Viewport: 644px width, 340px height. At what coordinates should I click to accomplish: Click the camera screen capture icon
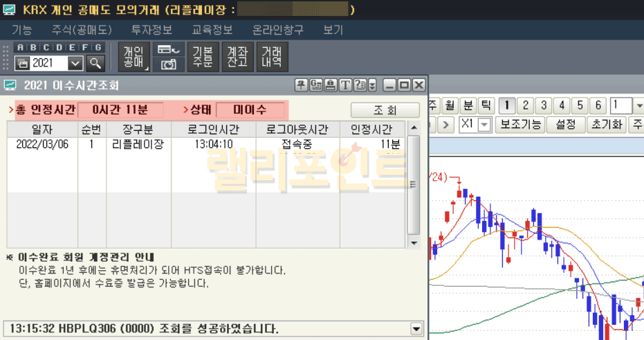click(x=168, y=64)
